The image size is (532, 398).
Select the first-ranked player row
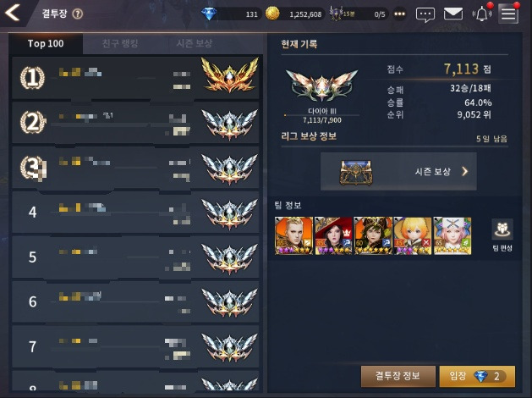tap(135, 78)
